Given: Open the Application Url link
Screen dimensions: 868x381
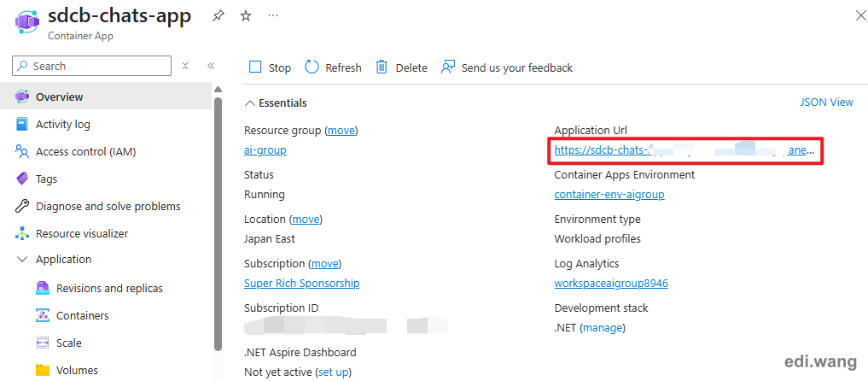Looking at the screenshot, I should 684,150.
